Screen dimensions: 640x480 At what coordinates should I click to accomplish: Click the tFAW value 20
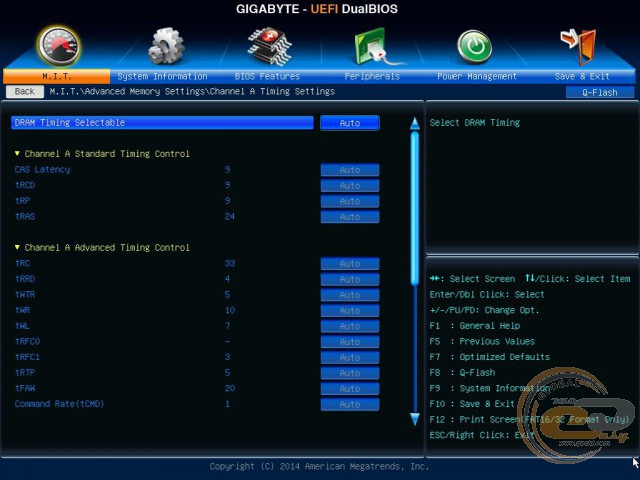[230, 388]
